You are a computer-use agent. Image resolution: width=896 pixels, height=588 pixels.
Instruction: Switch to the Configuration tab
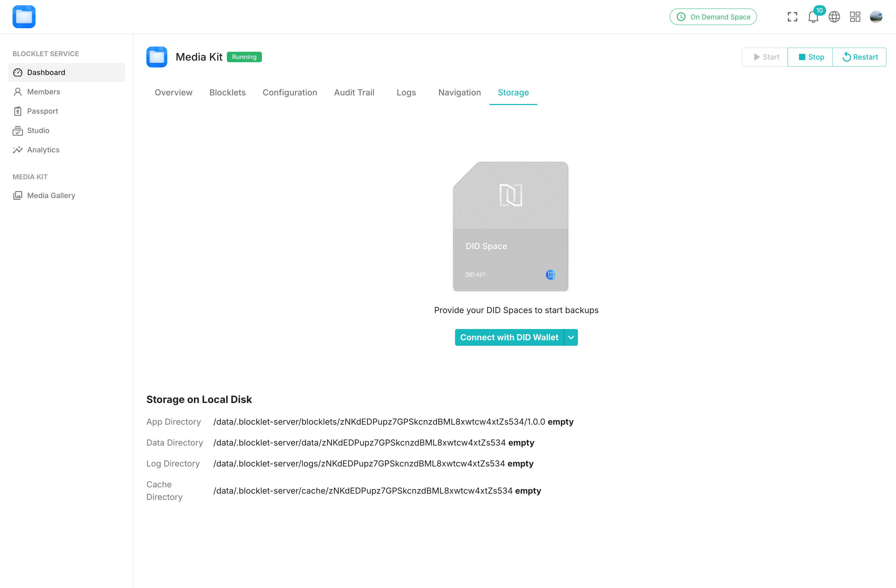(x=290, y=93)
